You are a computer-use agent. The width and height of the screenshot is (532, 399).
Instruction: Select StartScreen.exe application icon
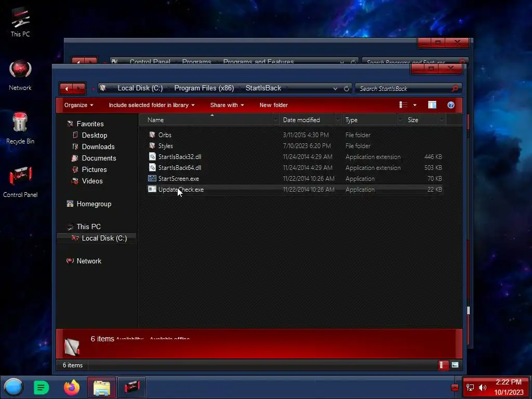(152, 179)
